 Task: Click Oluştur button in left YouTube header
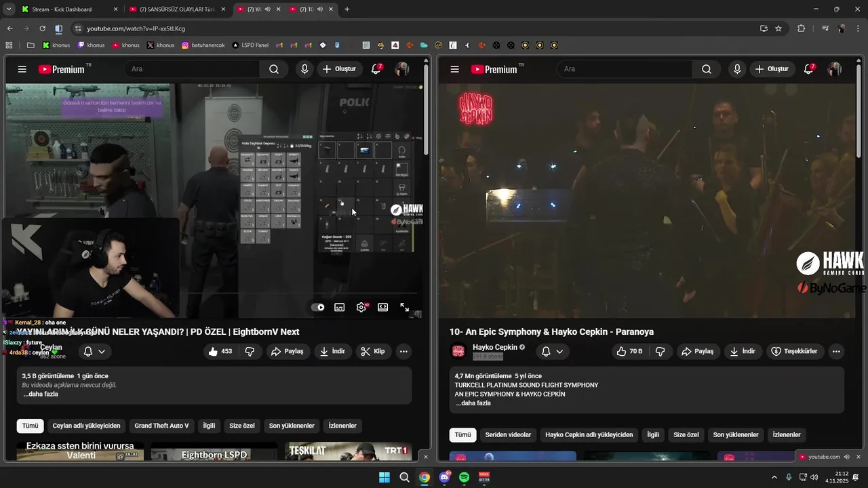(338, 69)
